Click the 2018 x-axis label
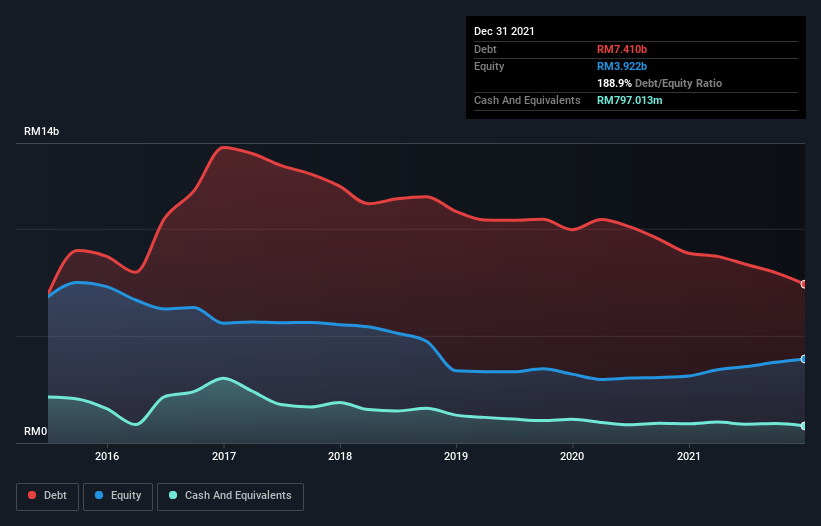This screenshot has width=821, height=526. (x=340, y=456)
